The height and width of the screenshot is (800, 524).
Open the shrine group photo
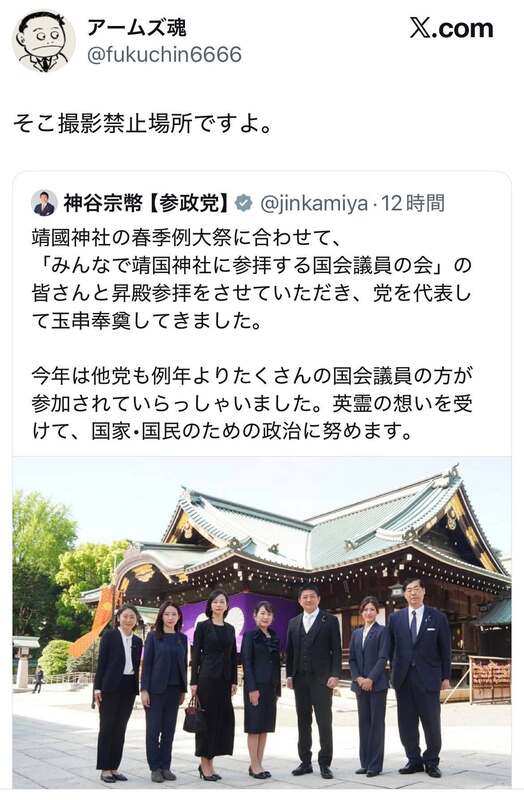point(262,622)
